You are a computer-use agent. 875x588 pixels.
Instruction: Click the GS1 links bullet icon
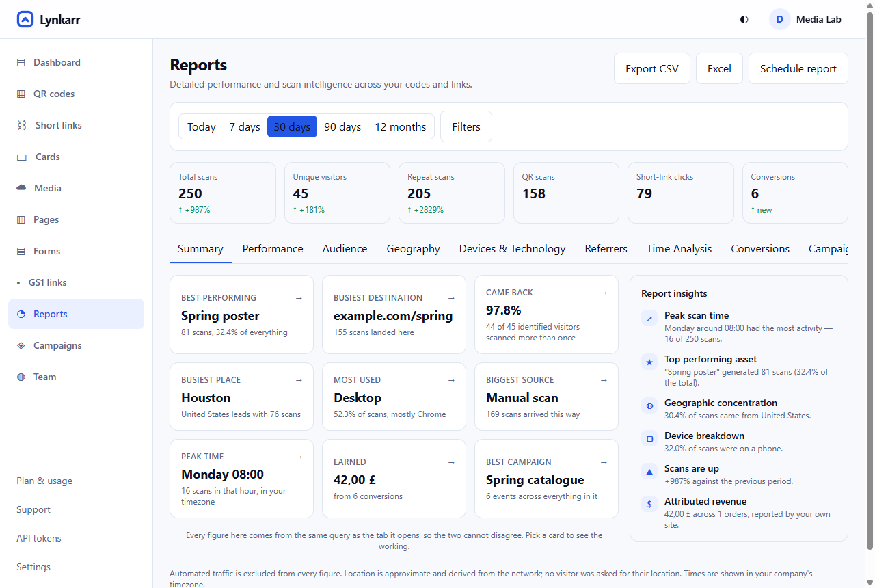point(18,282)
